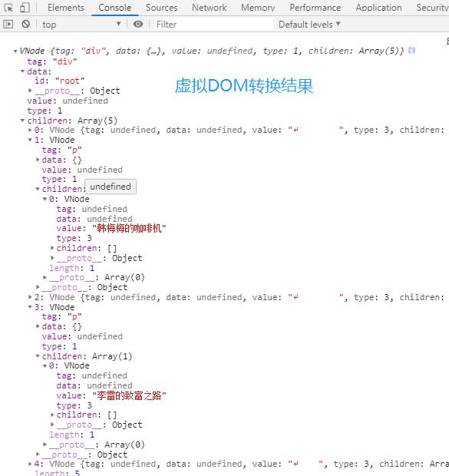Expand __proto__ Object under id root
Screen dimensions: 449x476
[x=30, y=91]
